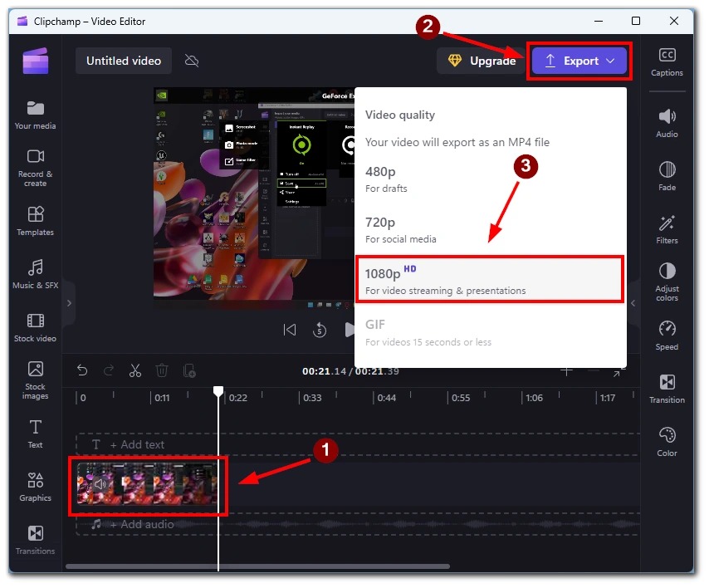
Task: Collapse the right properties panel
Action: (x=633, y=303)
